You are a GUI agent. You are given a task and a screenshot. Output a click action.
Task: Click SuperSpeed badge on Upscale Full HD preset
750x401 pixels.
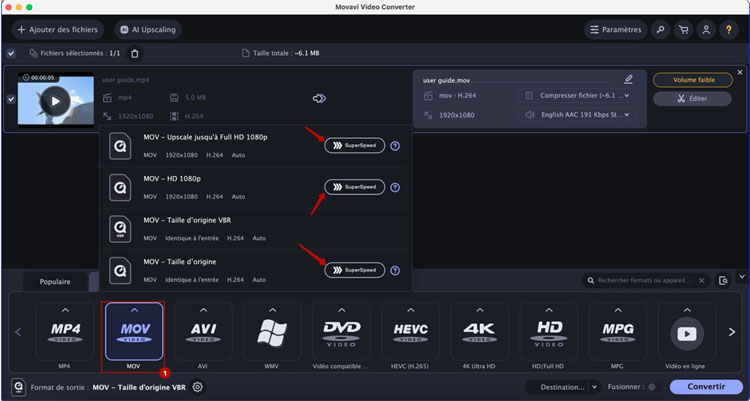click(354, 145)
